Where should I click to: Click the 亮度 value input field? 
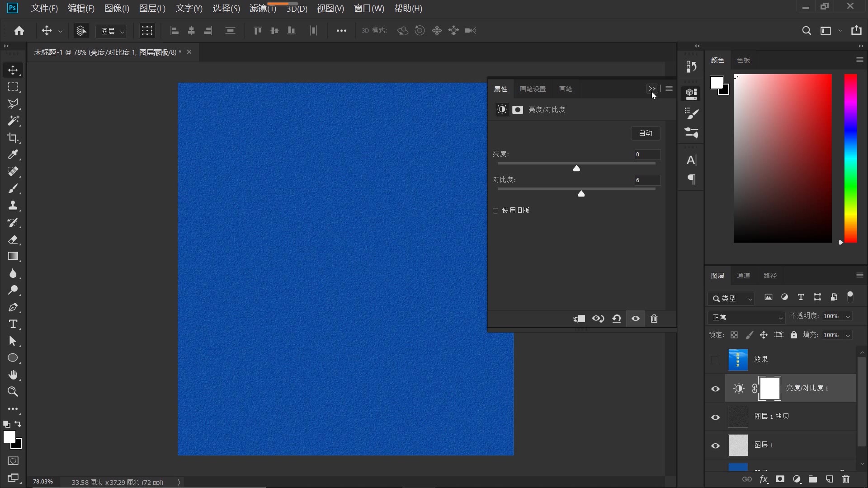coord(647,155)
